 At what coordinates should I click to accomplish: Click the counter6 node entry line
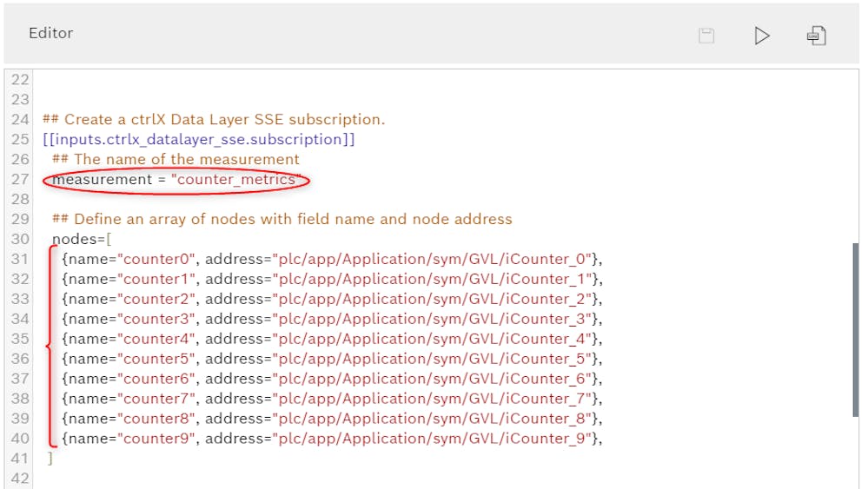[332, 379]
